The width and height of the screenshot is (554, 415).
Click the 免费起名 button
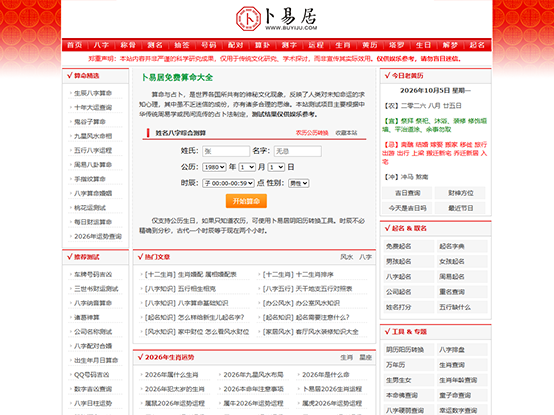[x=408, y=246]
